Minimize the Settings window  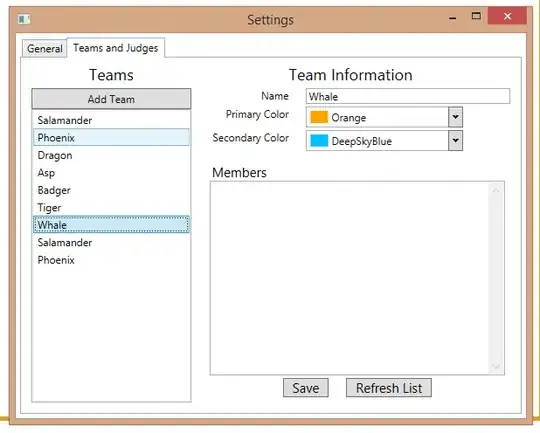tap(453, 17)
